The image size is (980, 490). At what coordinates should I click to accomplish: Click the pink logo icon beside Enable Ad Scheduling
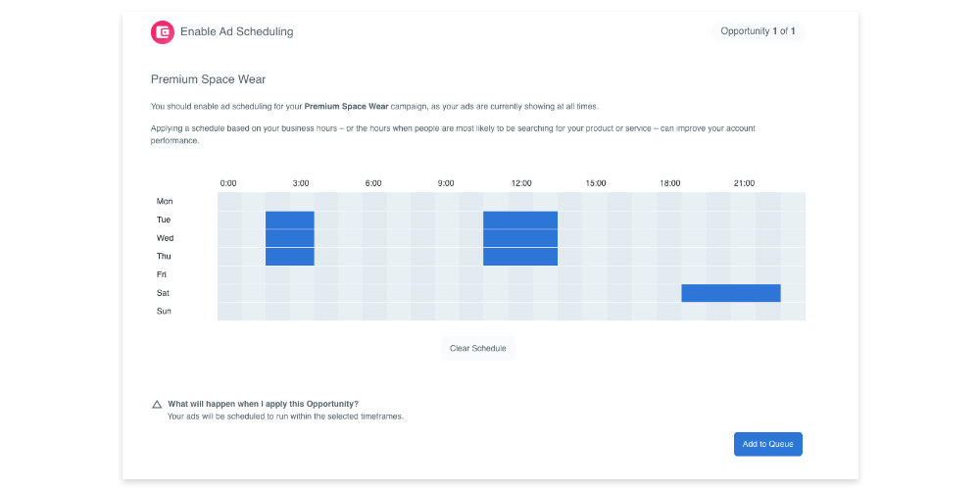point(163,32)
